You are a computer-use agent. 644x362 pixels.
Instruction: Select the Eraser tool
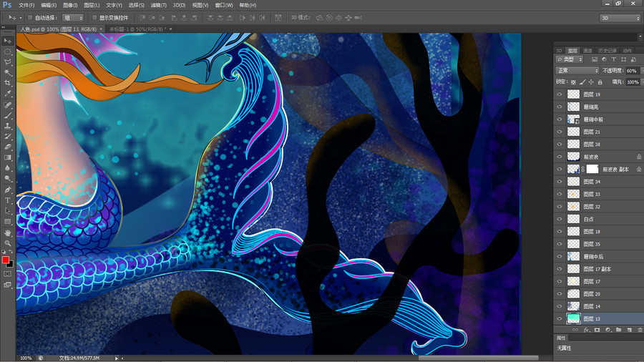pyautogui.click(x=7, y=147)
